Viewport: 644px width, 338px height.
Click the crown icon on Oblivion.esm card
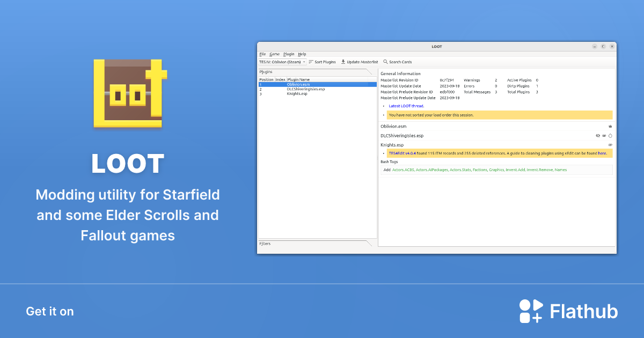click(610, 126)
